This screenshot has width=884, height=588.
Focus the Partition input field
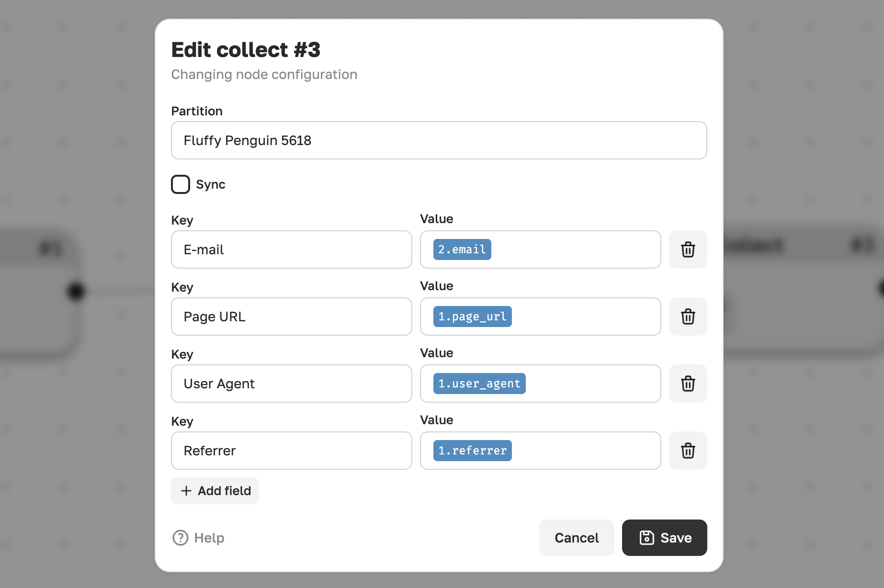coord(439,140)
